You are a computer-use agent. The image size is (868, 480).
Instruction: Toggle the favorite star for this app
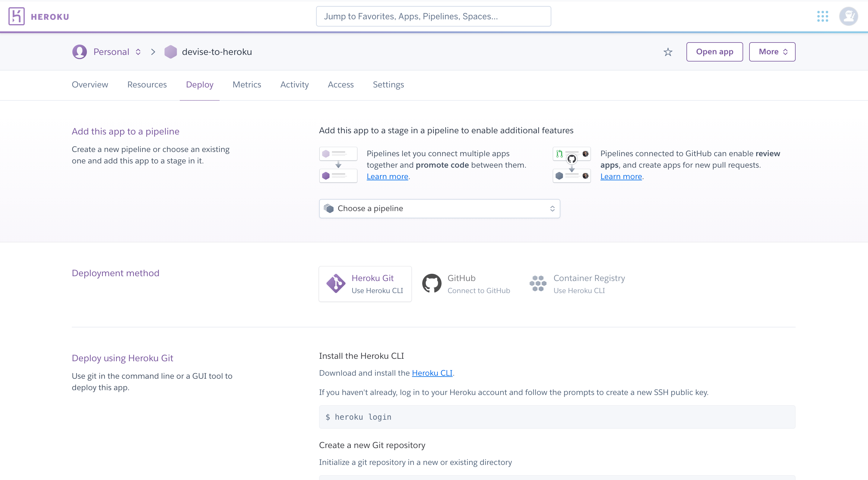(x=668, y=52)
